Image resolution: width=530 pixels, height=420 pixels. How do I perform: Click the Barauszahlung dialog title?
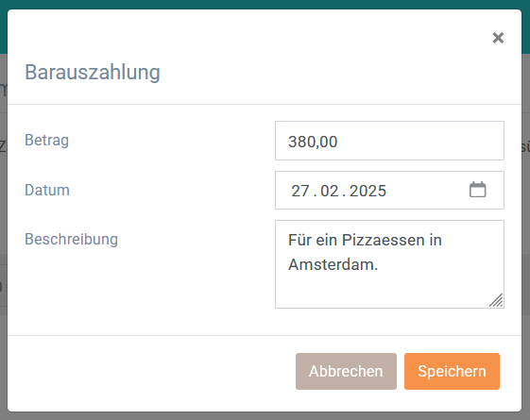(x=93, y=73)
